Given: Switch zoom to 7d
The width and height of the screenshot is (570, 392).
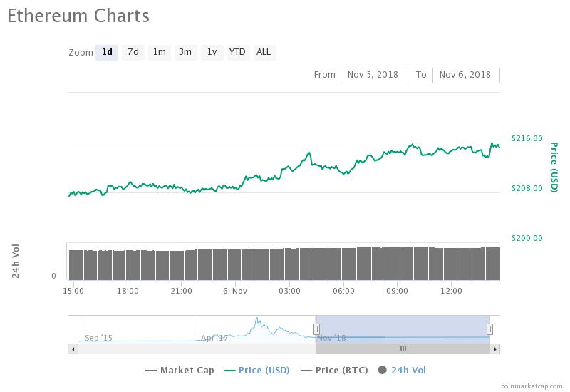Looking at the screenshot, I should (x=133, y=52).
